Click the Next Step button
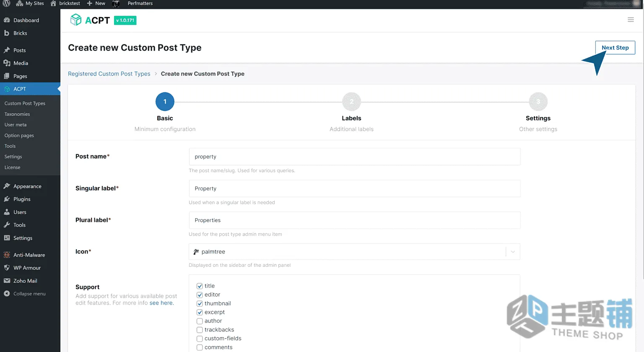644x352 pixels. coord(615,47)
